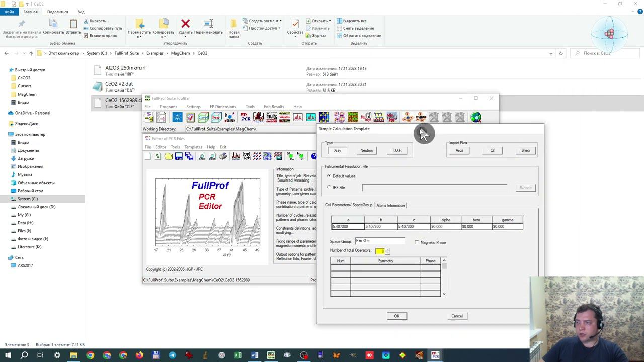The width and height of the screenshot is (644, 362).
Task: Click the blue snowflake icon in FullProf toolbar
Action: [177, 117]
